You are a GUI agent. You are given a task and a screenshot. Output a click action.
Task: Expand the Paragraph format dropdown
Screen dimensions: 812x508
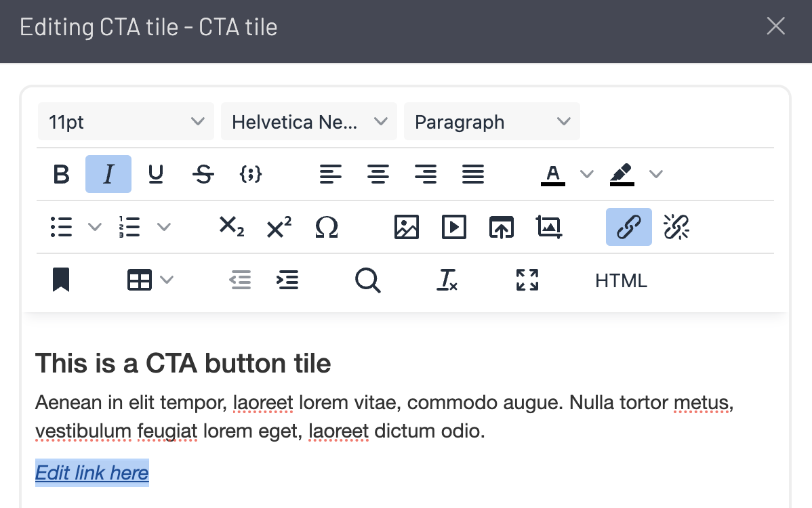(x=492, y=122)
